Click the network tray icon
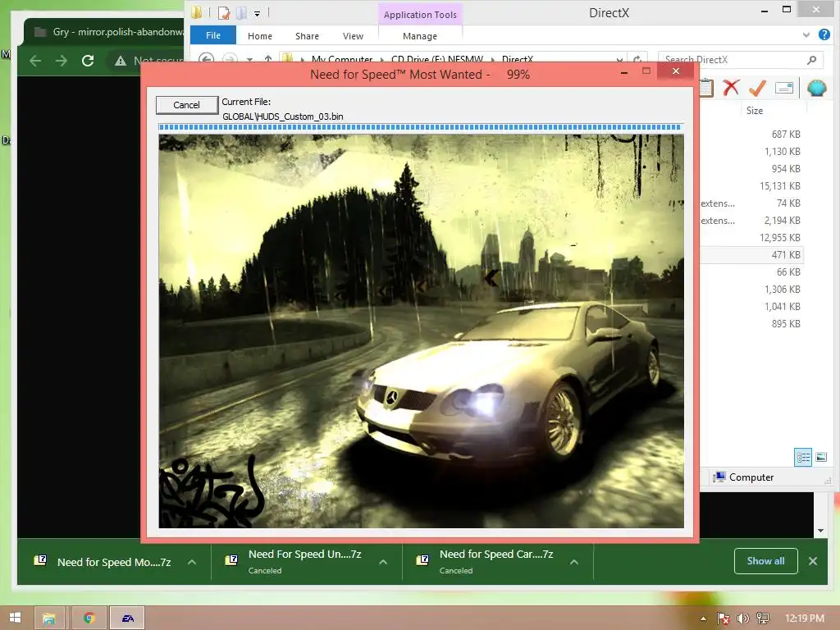 tap(762, 619)
